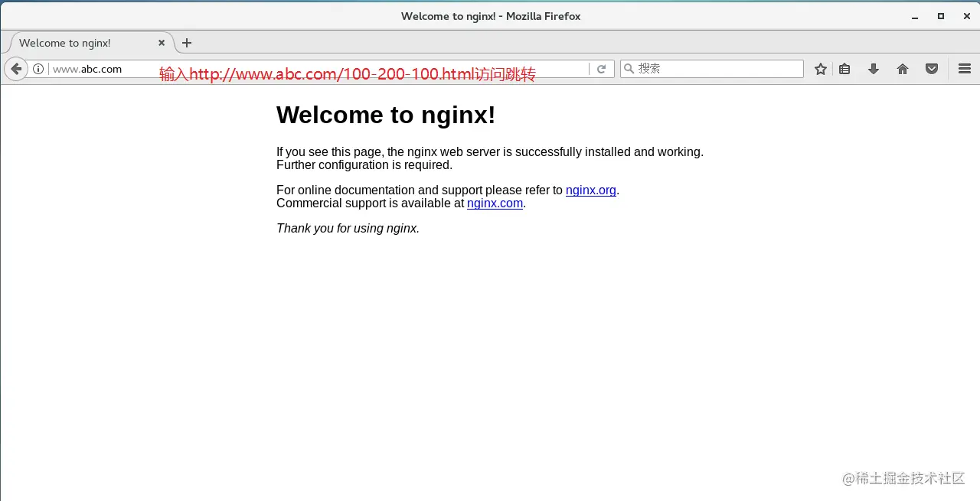Click the 'Thank you for using nginx.' text
Viewport: 980px width, 501px height.
coord(348,228)
